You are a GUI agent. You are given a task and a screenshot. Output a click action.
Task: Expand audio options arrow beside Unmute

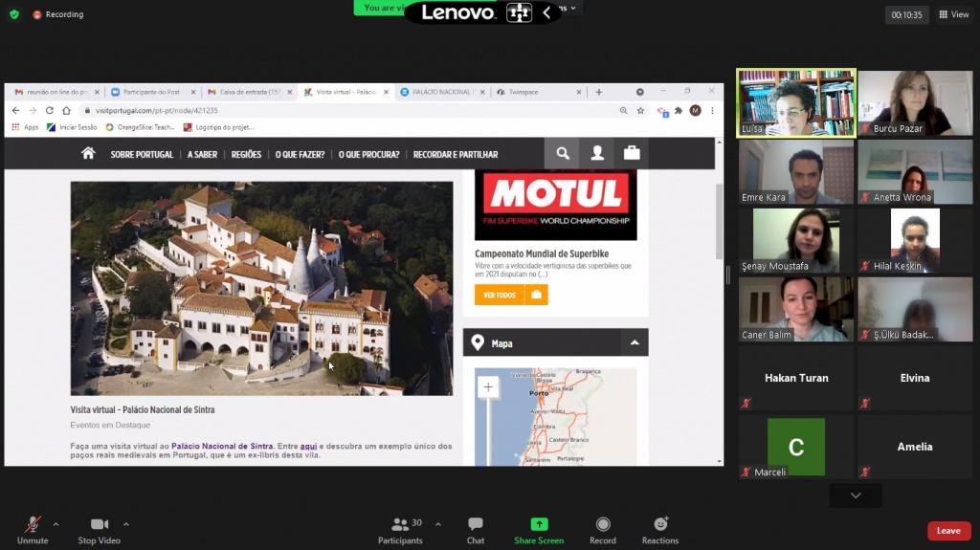click(56, 524)
